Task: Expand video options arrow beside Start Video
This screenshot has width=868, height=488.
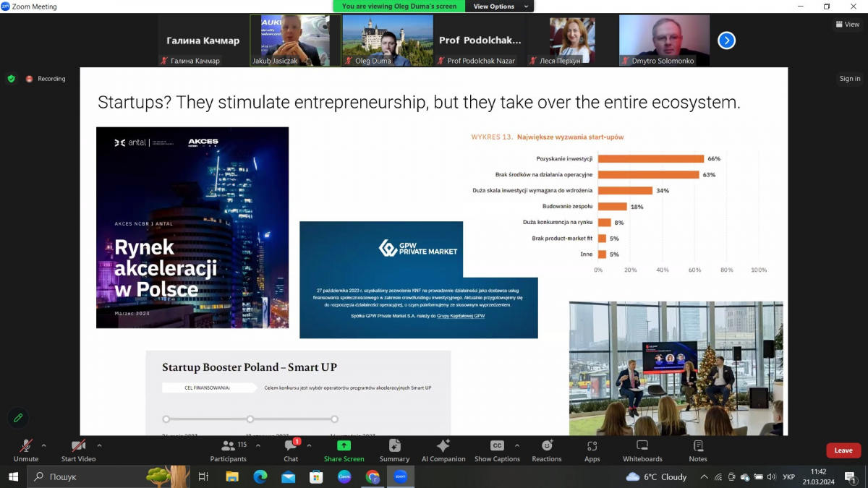Action: coord(99,445)
